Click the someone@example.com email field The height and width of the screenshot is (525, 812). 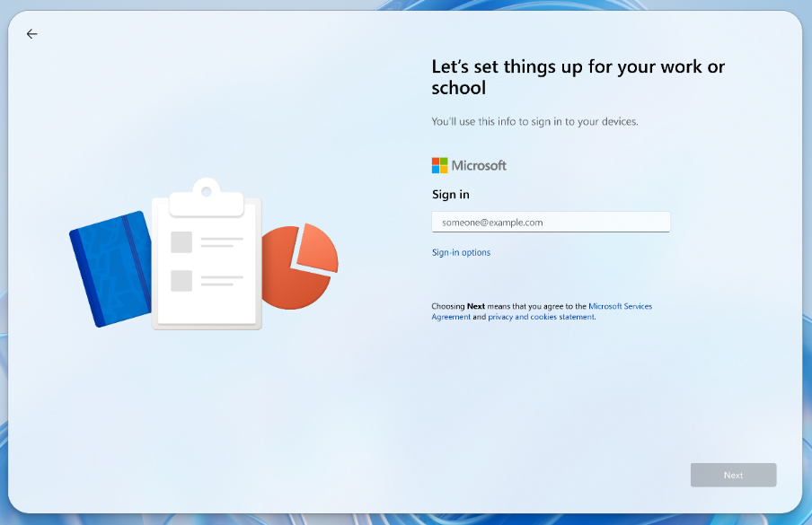(x=551, y=222)
